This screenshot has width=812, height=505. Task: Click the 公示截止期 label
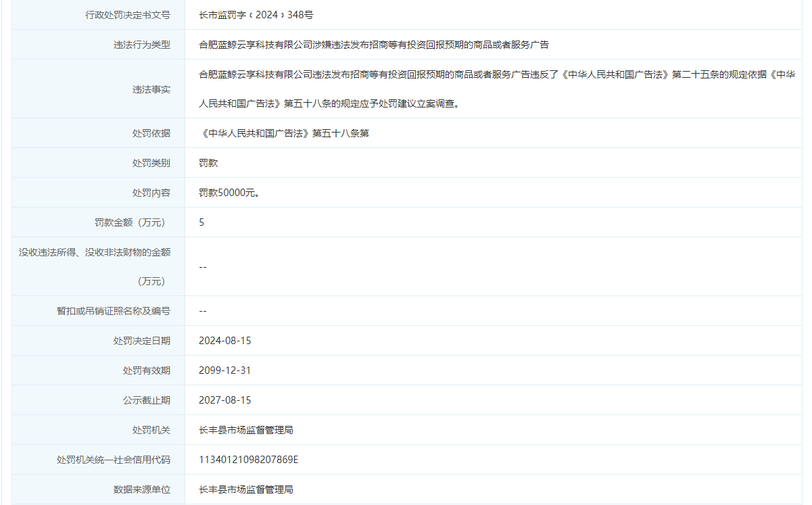pyautogui.click(x=146, y=400)
